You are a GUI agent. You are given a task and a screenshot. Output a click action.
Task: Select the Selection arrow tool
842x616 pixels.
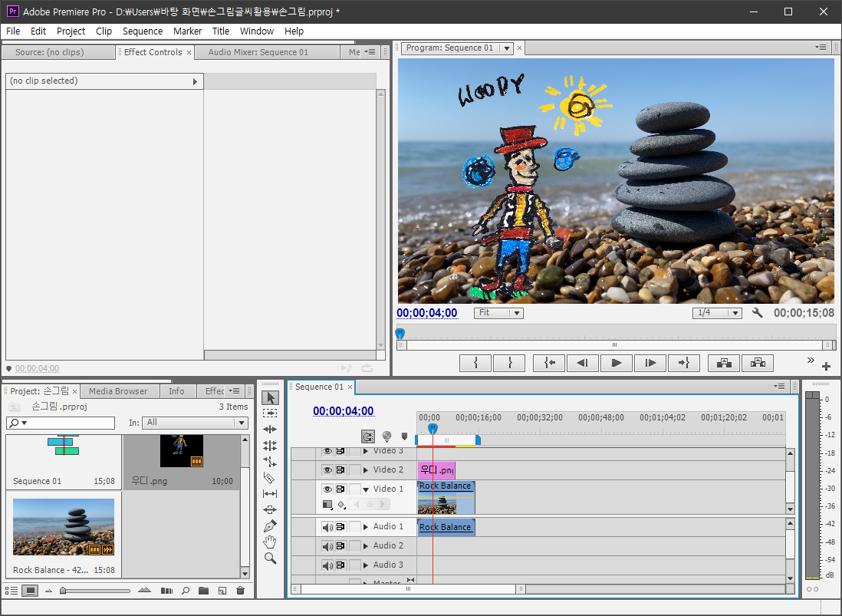coord(270,398)
